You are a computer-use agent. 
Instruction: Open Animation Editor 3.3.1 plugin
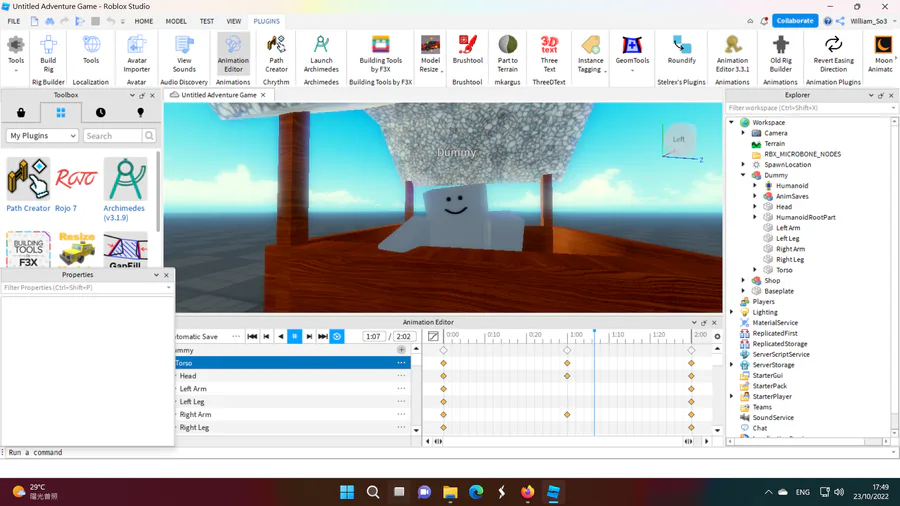pos(732,54)
